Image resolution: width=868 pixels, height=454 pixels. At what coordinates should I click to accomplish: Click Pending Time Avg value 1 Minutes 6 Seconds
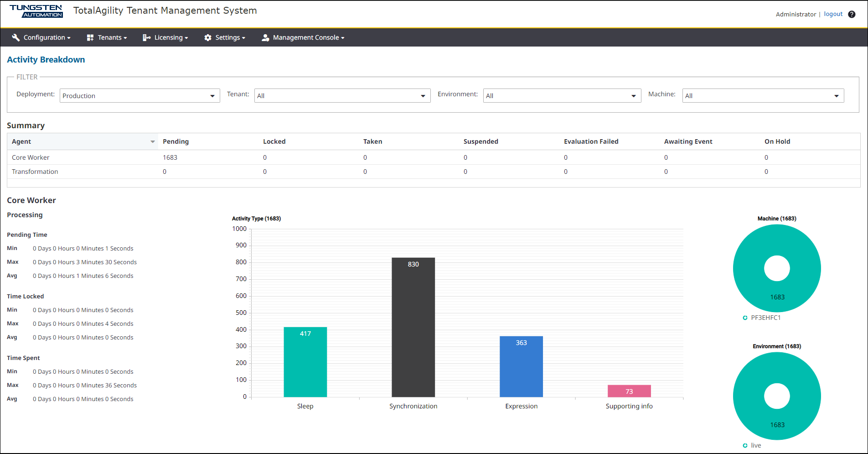(83, 276)
